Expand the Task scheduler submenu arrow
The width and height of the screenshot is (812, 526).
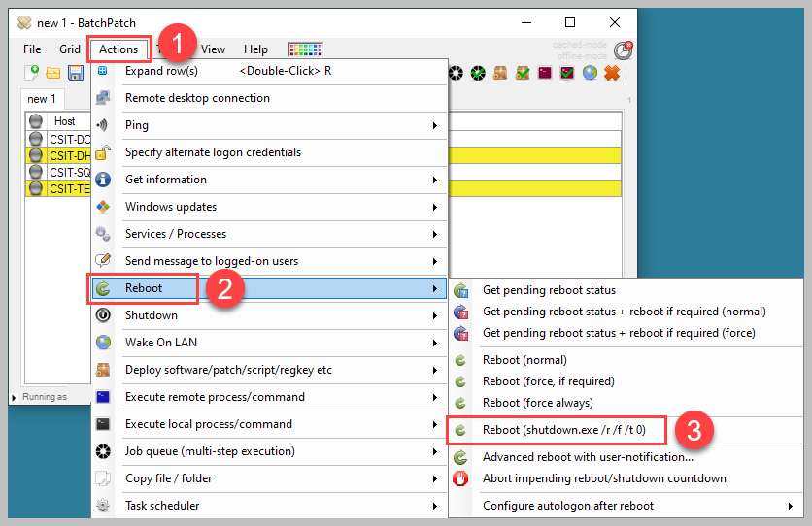(435, 506)
